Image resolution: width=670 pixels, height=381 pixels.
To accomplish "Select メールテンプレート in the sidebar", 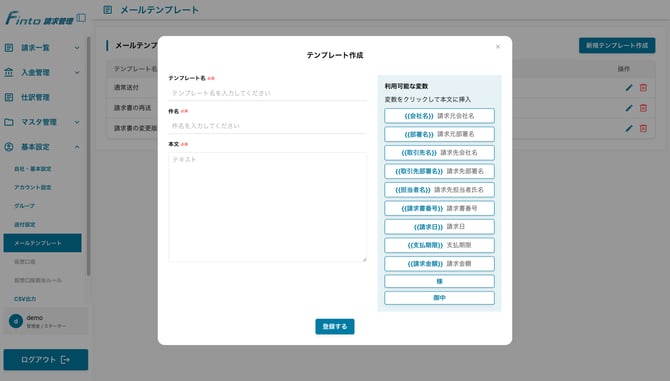I will coord(42,243).
